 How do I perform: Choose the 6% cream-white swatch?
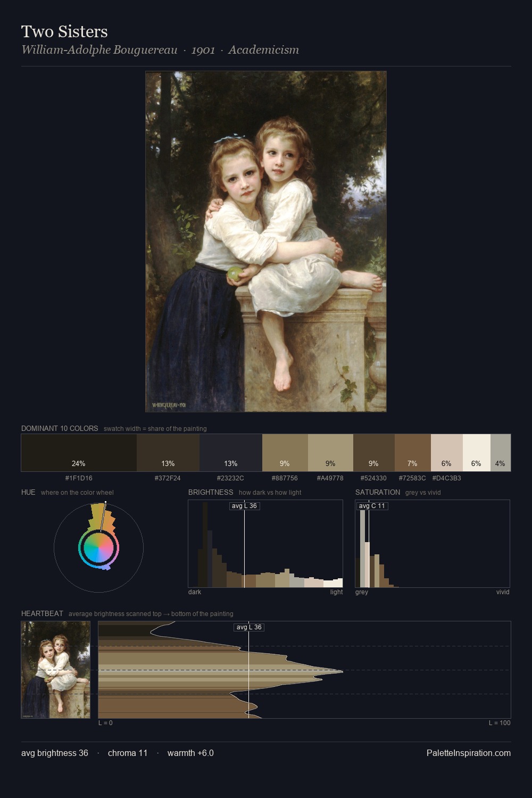click(477, 453)
